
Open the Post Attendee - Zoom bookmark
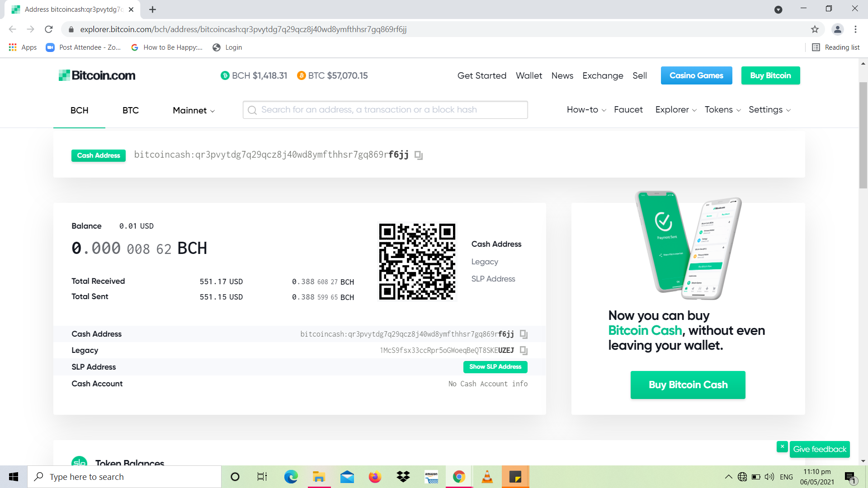pyautogui.click(x=84, y=47)
